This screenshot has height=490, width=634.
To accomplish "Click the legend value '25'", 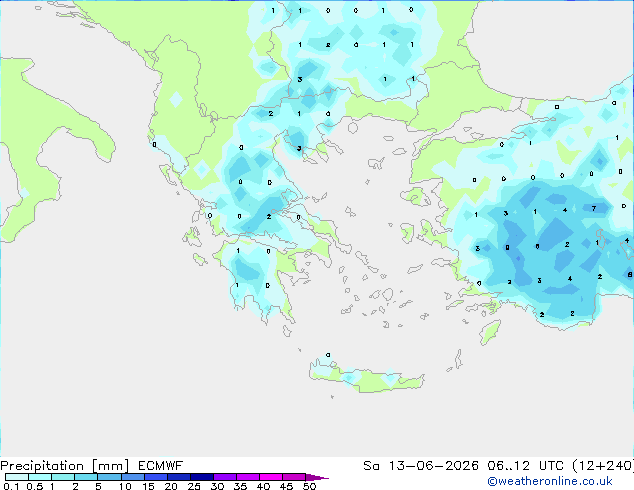I will (194, 486).
